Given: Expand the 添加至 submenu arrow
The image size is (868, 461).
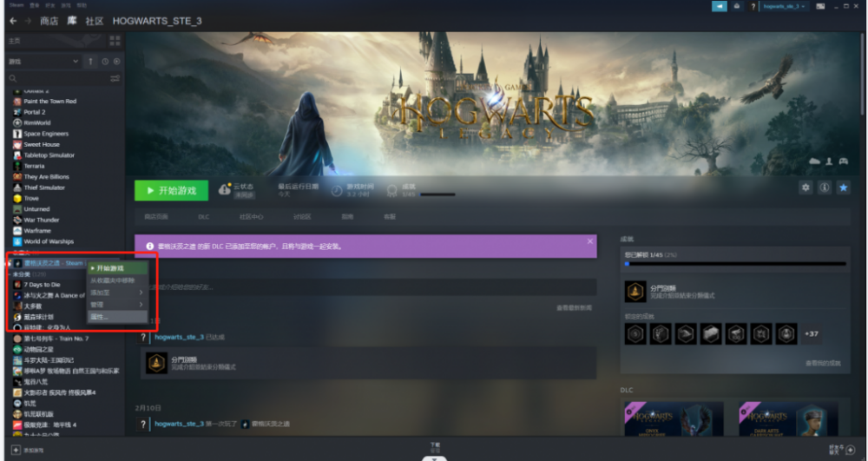Looking at the screenshot, I should 141,293.
